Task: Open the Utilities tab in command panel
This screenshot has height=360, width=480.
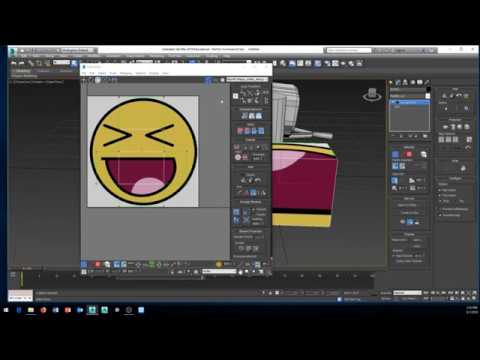Action: point(427,82)
